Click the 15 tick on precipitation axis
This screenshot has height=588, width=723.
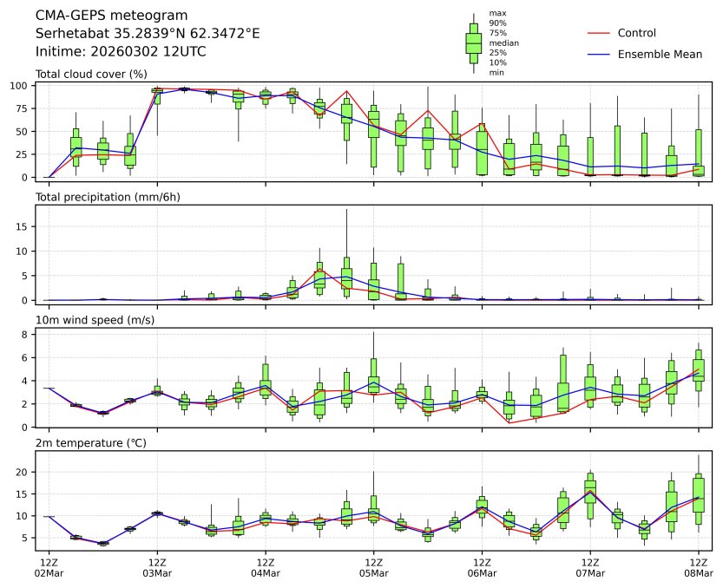point(26,226)
